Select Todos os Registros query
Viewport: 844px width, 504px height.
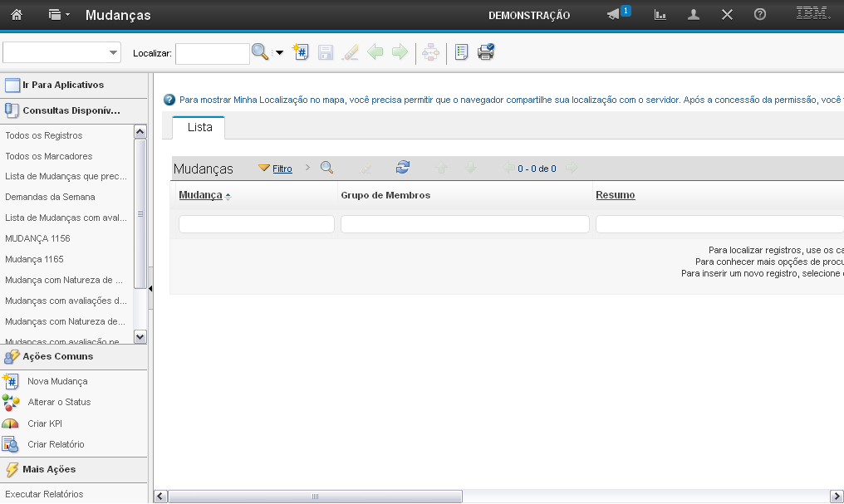44,135
